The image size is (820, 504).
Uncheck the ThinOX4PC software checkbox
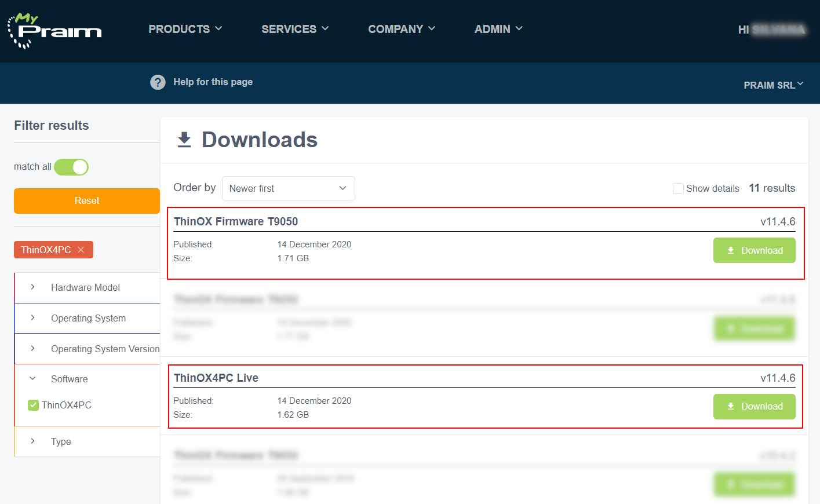(x=33, y=405)
